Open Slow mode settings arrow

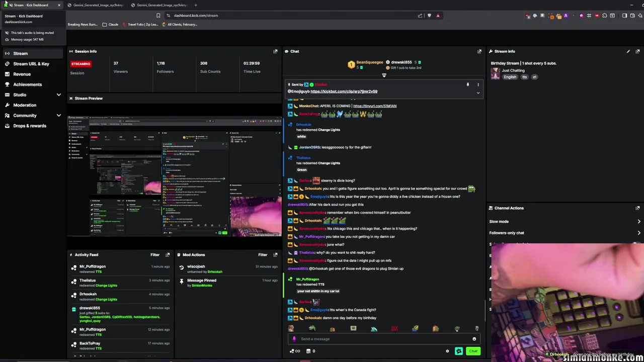[x=639, y=222]
